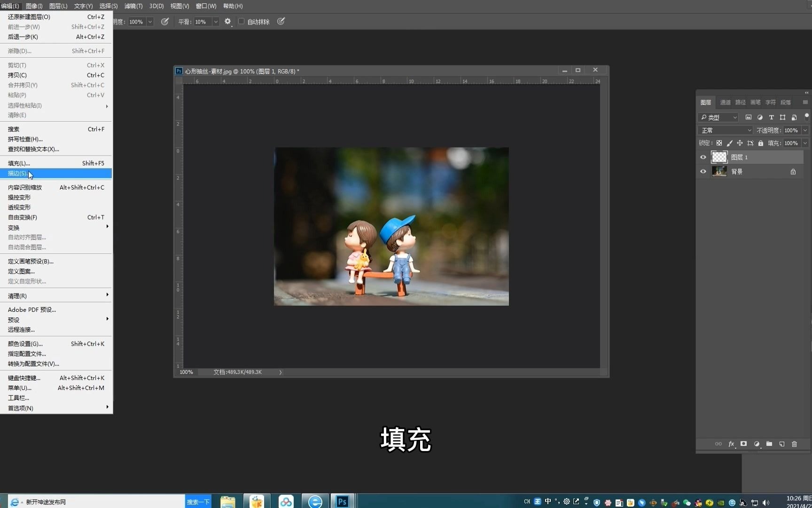This screenshot has height=508, width=812.
Task: Open the 类型 layer filter dropdown
Action: (718, 117)
